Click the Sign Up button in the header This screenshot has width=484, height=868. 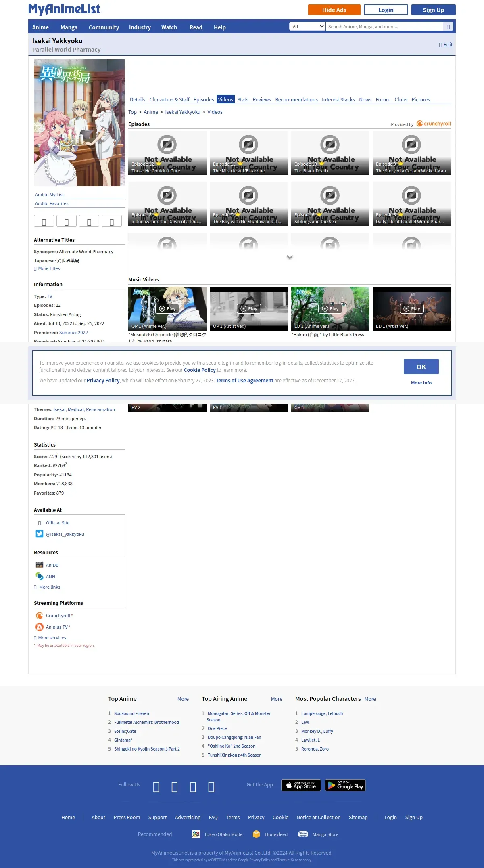click(x=434, y=10)
